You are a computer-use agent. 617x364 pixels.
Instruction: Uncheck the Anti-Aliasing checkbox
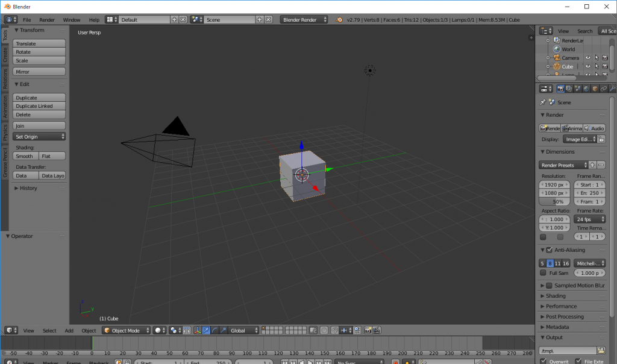tap(550, 250)
